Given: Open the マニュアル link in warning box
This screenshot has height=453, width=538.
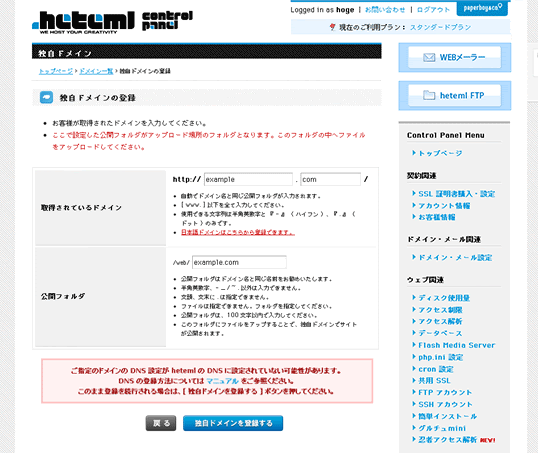Looking at the screenshot, I should [222, 381].
